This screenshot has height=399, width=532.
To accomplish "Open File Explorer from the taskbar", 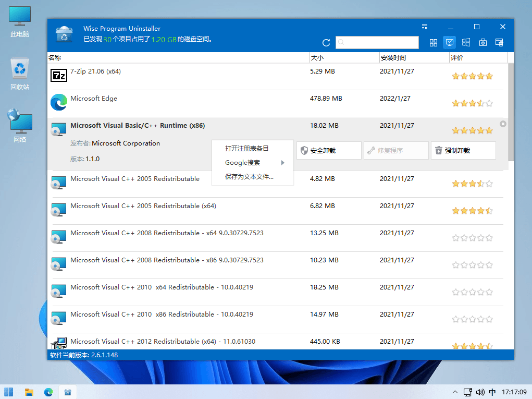I will 29,392.
